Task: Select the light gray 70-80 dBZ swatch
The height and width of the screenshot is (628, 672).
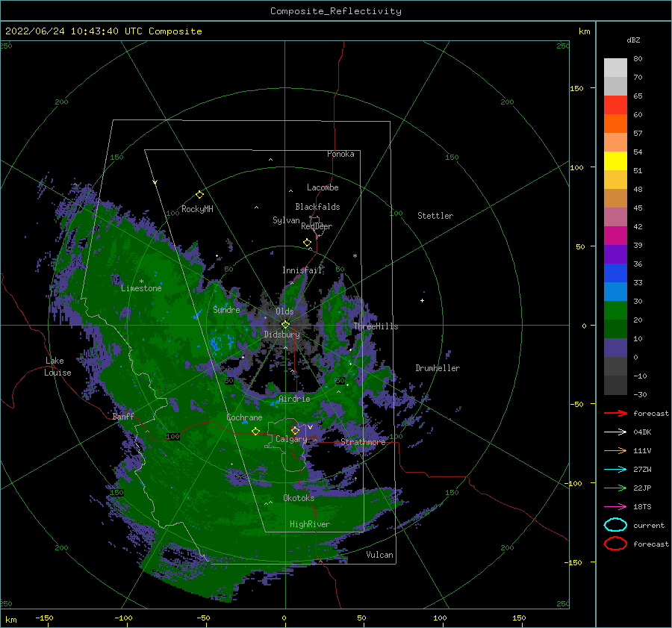Action: coord(615,68)
